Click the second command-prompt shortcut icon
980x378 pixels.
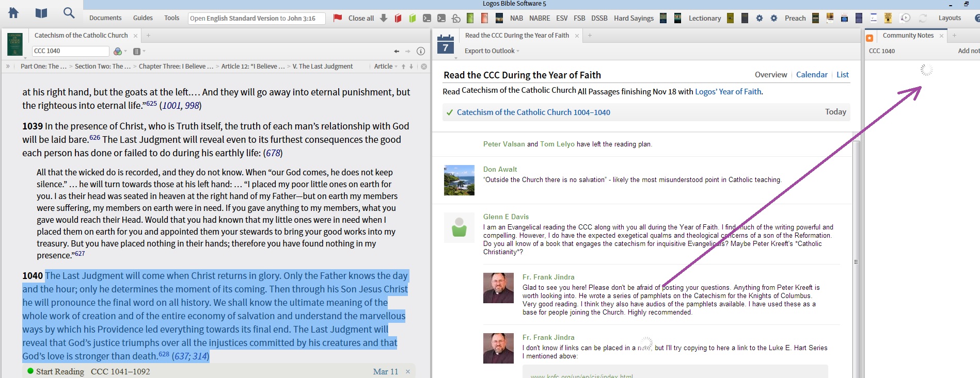tap(441, 18)
